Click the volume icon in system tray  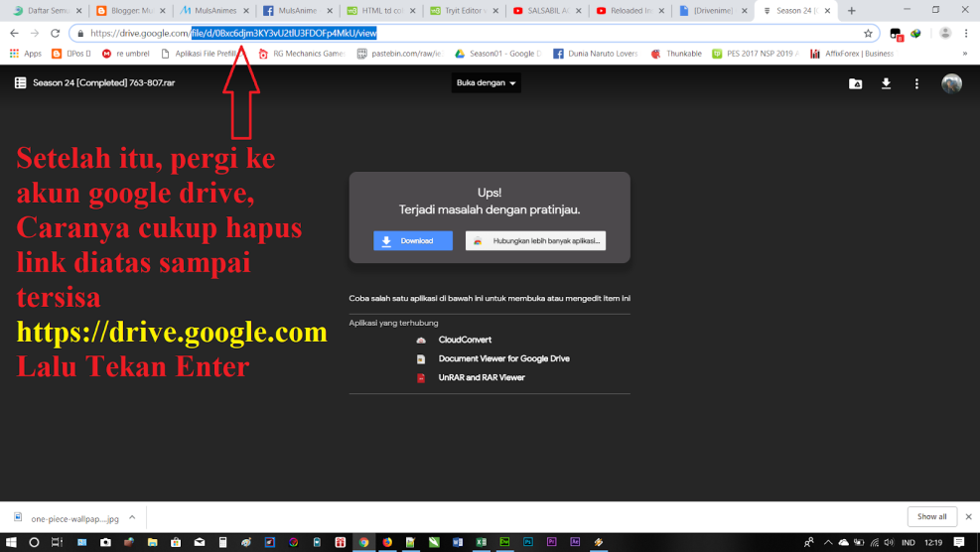tap(889, 542)
